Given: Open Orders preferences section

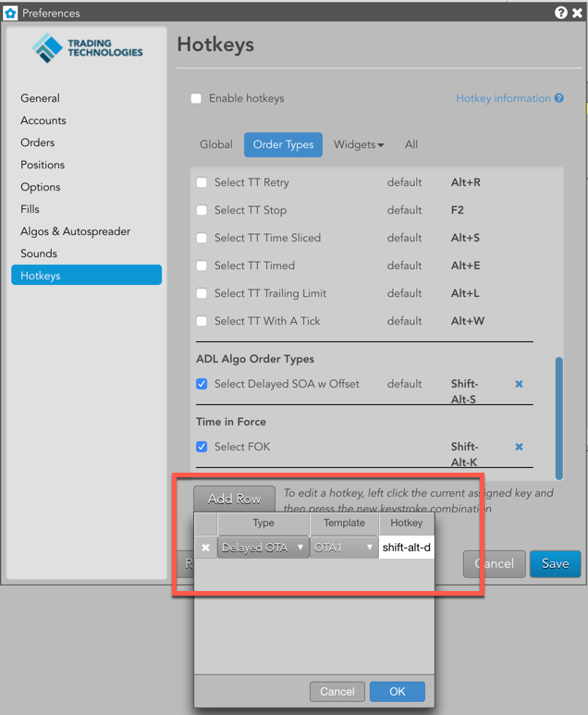Looking at the screenshot, I should tap(37, 142).
